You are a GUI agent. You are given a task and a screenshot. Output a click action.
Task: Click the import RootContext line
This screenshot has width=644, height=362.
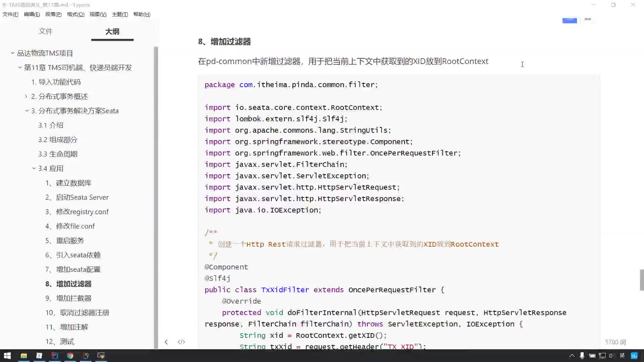tap(293, 107)
